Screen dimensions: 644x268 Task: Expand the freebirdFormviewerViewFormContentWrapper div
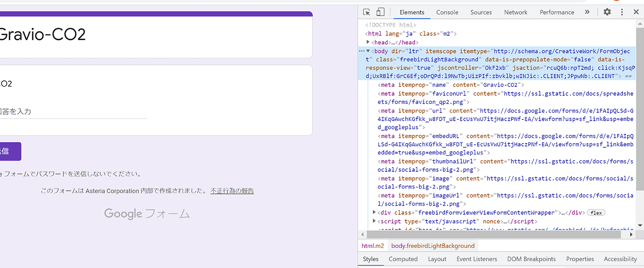[x=374, y=213]
